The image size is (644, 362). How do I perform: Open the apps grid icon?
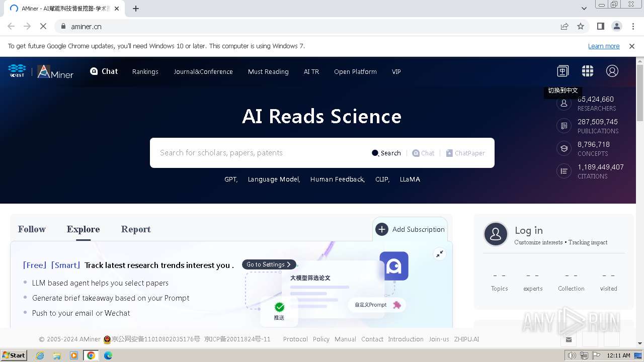[587, 71]
